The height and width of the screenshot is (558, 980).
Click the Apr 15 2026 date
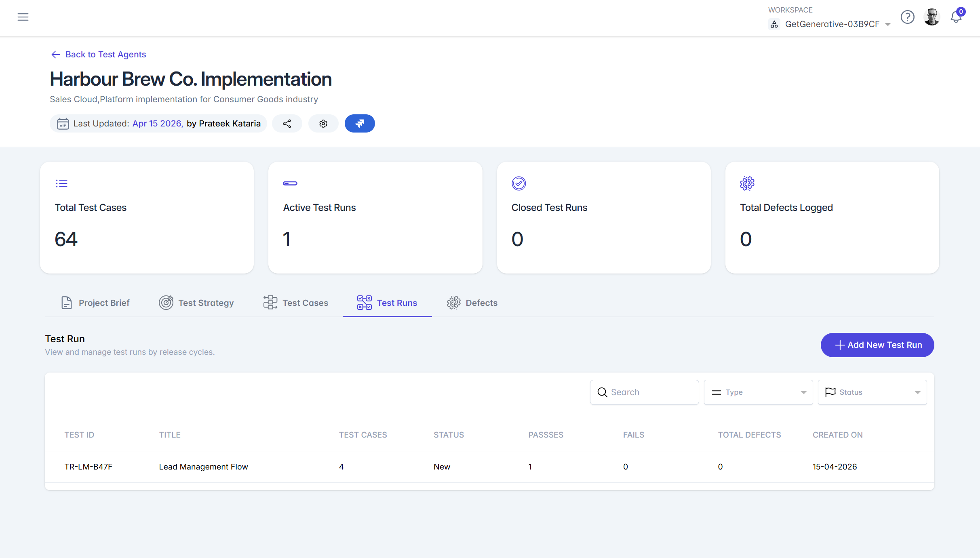[x=158, y=124]
